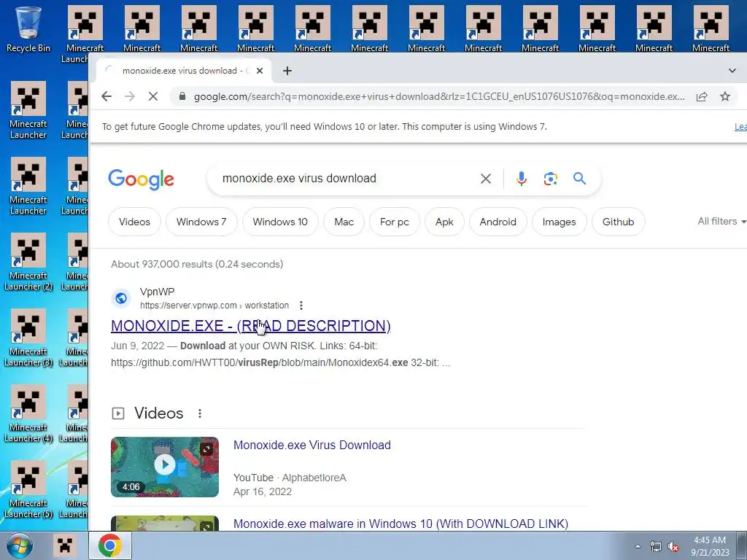This screenshot has width=747, height=560.
Task: Clear the Google search box text
Action: coord(485,179)
